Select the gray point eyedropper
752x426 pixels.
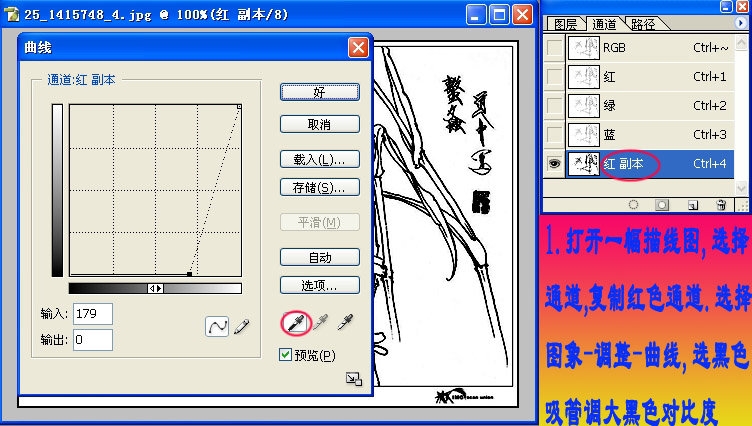320,323
